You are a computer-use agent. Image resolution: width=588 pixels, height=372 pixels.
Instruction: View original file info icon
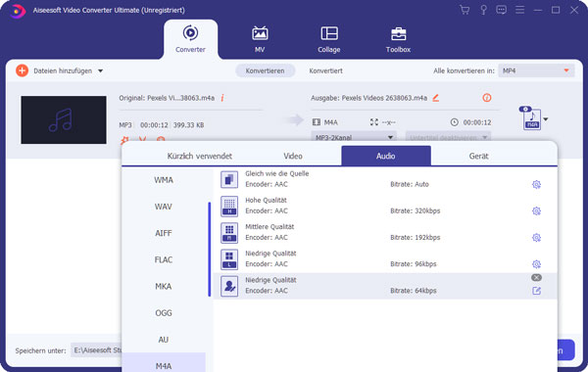pos(222,98)
